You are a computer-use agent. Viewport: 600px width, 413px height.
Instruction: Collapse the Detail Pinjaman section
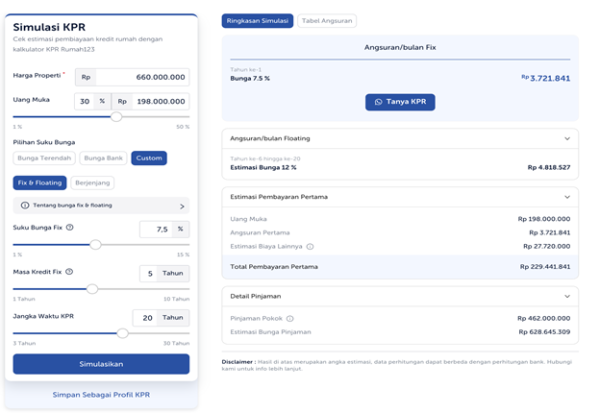[x=567, y=297]
